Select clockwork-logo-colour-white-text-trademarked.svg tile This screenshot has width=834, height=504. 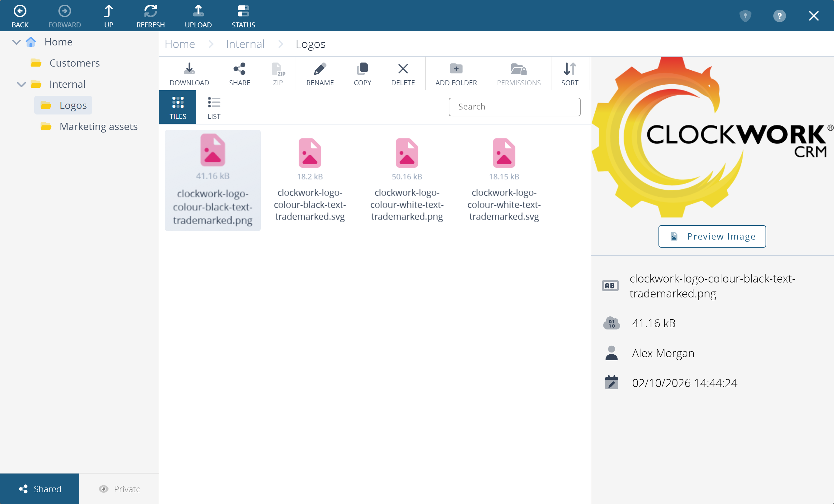pyautogui.click(x=504, y=180)
